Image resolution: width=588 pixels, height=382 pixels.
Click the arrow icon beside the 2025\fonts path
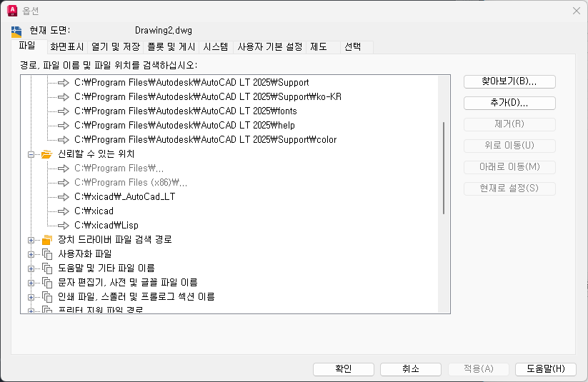pos(64,111)
